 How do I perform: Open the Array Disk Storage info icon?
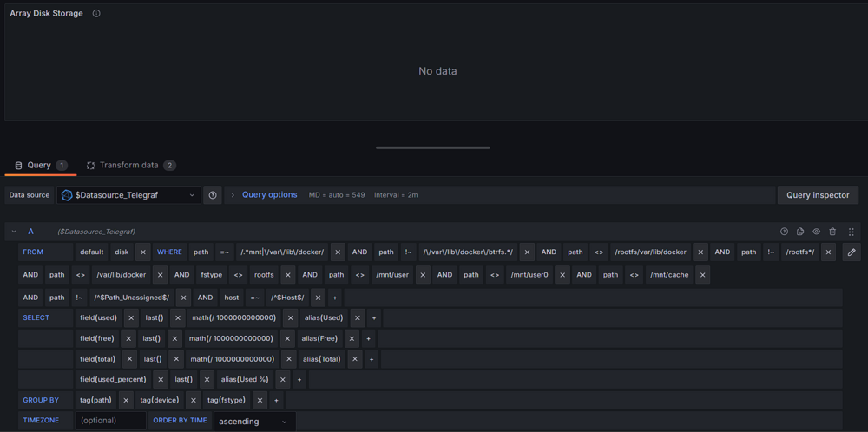pos(96,13)
